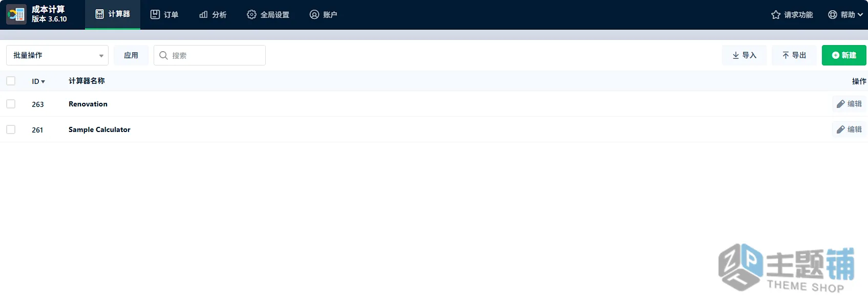This screenshot has width=868, height=307.
Task: Click the 导入 button
Action: 744,55
